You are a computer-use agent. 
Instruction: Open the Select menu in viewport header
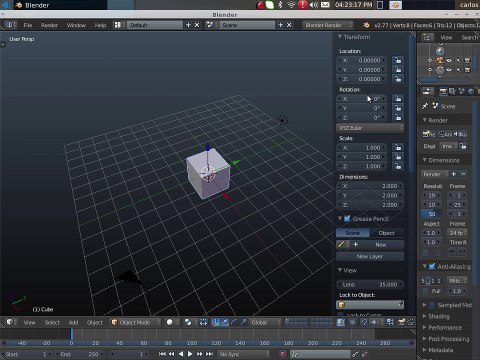(52, 322)
